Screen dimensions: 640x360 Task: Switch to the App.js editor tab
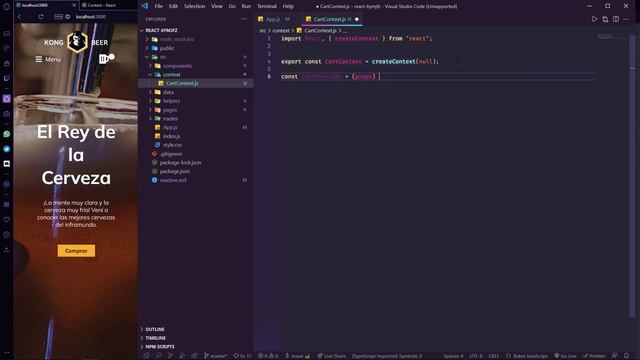[x=274, y=19]
